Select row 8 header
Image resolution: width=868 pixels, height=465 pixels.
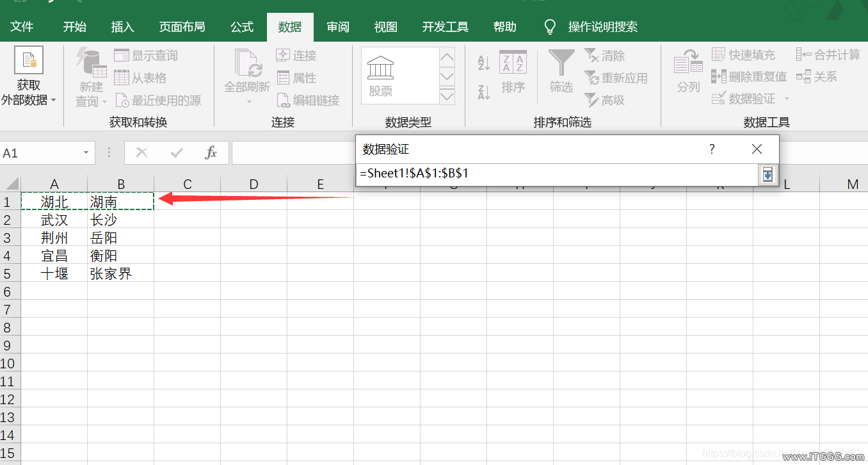(9, 328)
